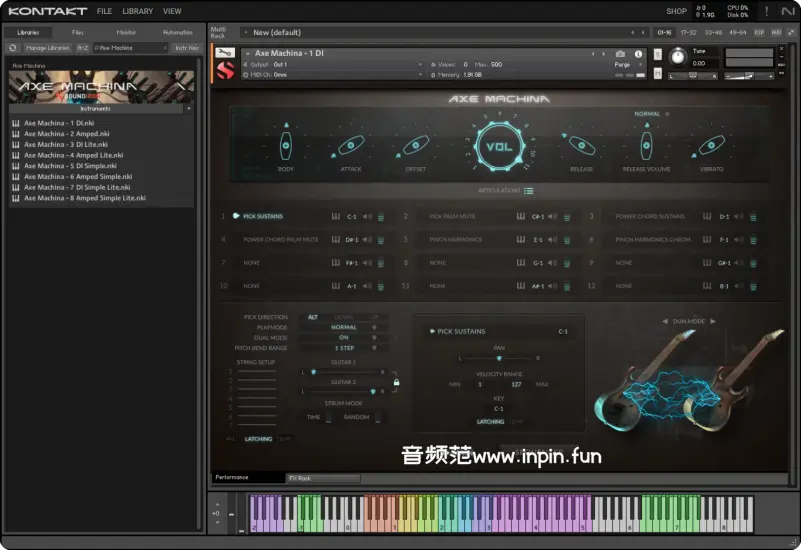Solo the instrument with S button

(657, 54)
